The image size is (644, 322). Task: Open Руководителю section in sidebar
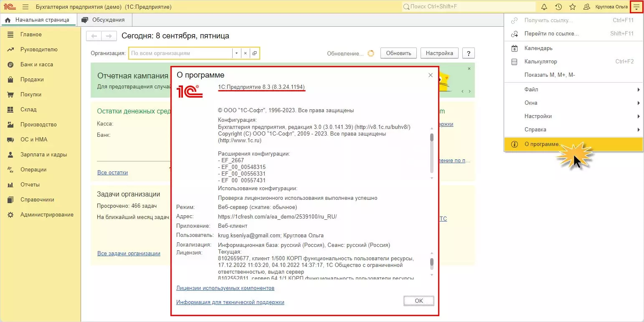click(41, 50)
